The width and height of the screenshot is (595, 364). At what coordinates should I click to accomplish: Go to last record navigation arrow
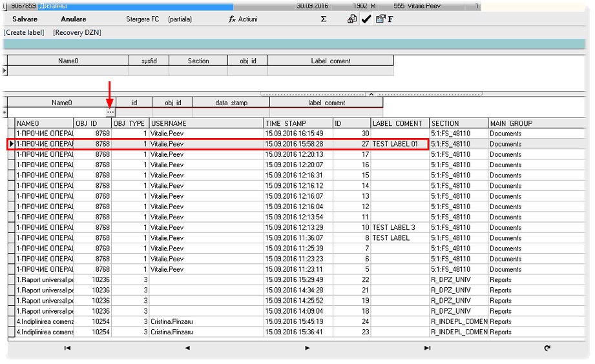427,348
